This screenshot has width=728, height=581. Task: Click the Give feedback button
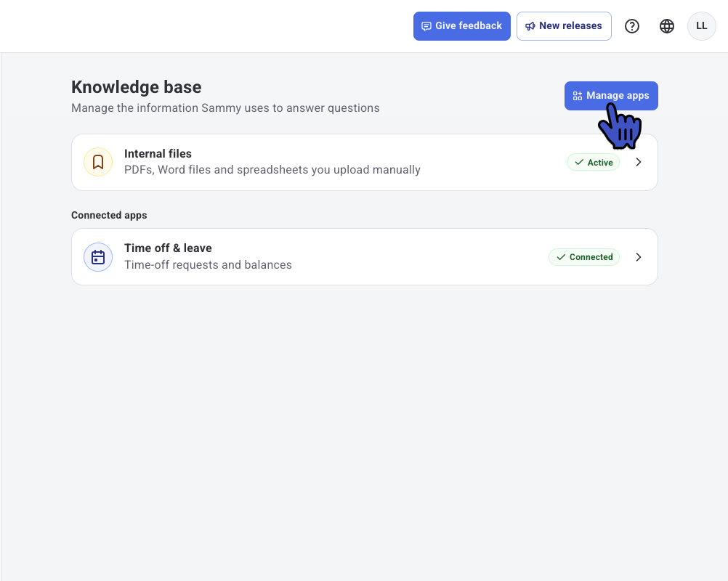coord(461,26)
